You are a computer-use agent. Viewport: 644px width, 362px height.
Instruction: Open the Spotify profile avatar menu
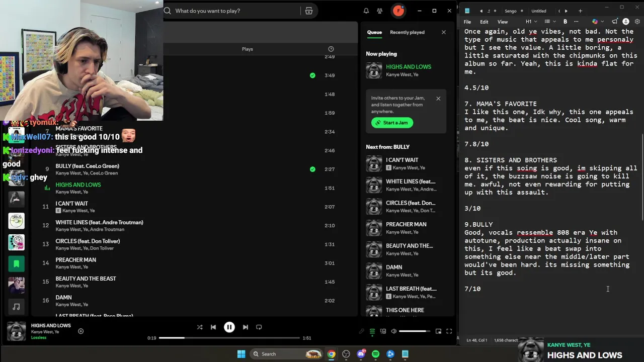(398, 11)
